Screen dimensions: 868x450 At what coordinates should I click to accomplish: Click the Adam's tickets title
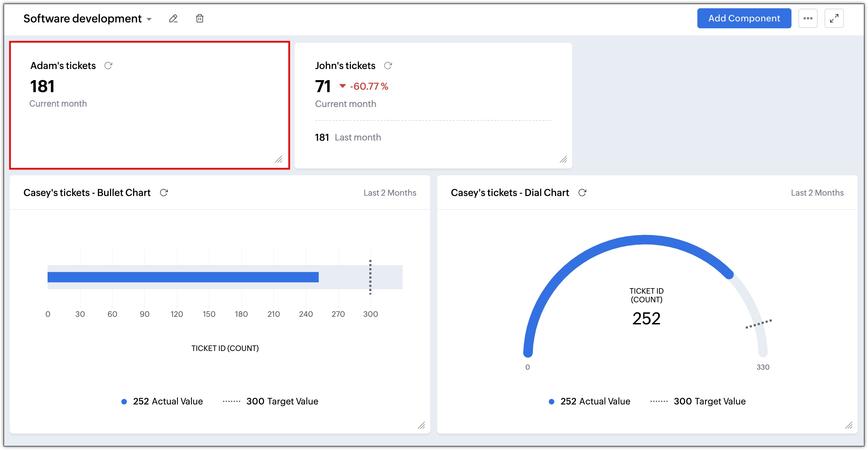[x=63, y=66]
